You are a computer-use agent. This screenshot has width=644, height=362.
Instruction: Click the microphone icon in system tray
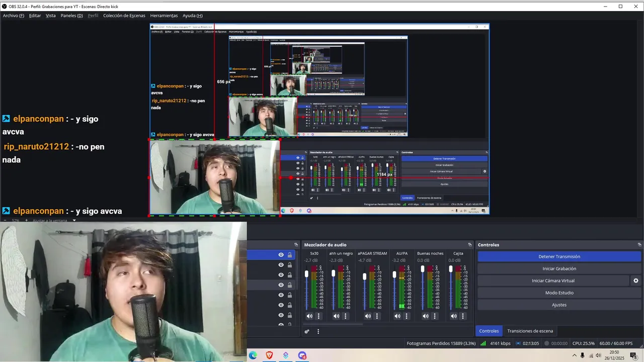pyautogui.click(x=583, y=355)
